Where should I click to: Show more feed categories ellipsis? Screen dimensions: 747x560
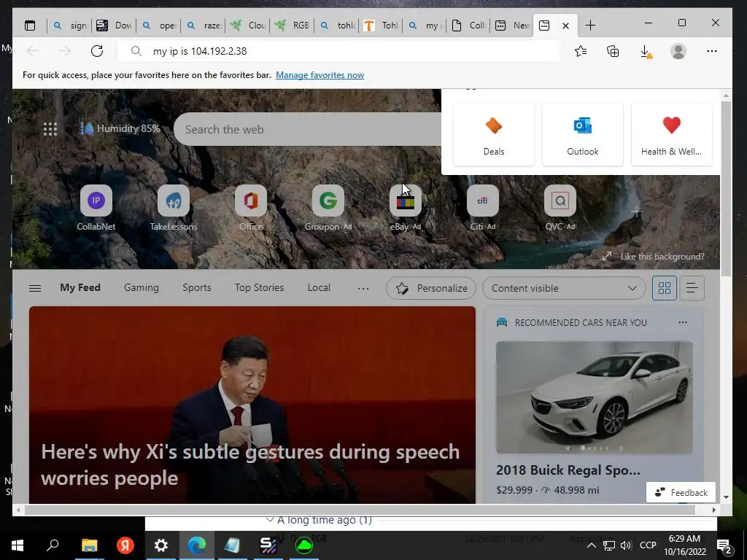pos(363,288)
